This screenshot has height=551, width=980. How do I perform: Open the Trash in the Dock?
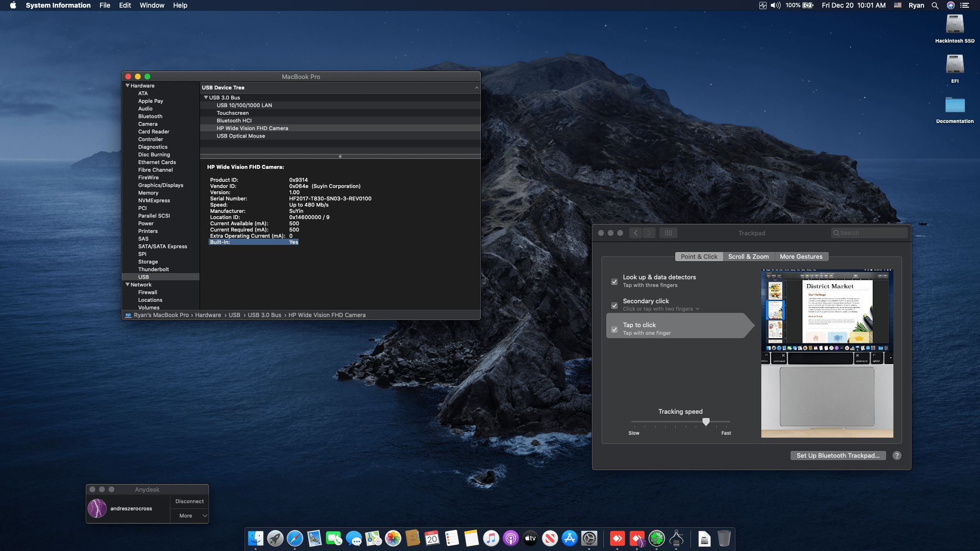click(x=724, y=539)
